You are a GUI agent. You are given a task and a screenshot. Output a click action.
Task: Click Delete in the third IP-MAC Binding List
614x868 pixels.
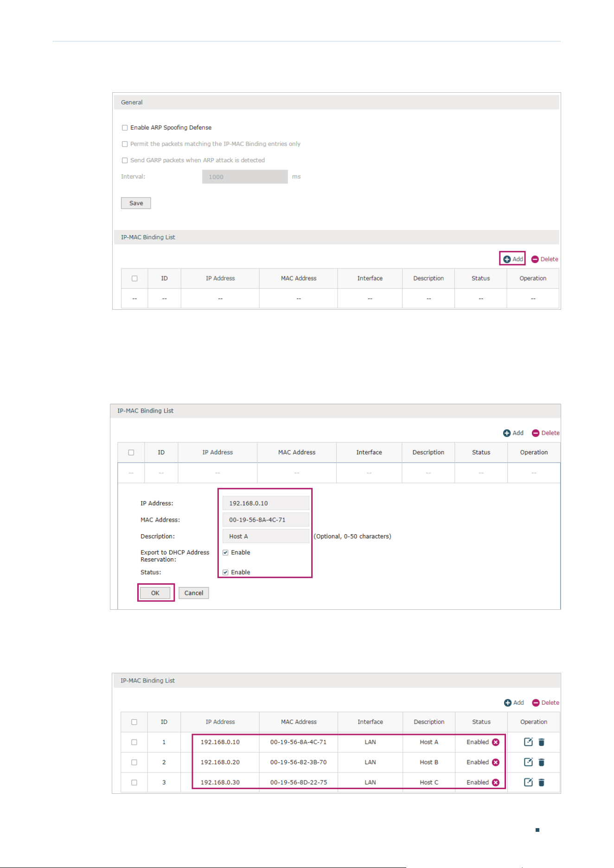click(x=546, y=703)
